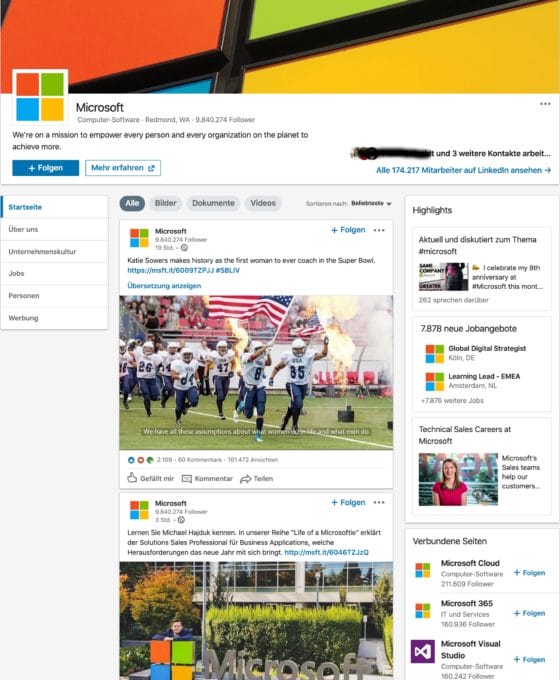The image size is (560, 680).
Task: Click the Teilen share-arrow icon
Action: 246,479
